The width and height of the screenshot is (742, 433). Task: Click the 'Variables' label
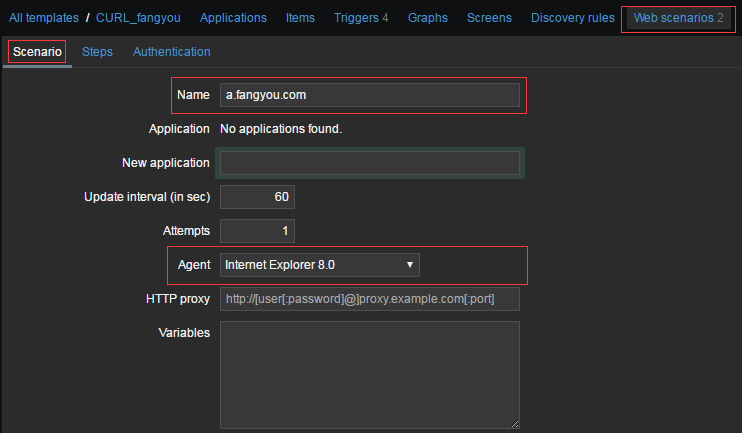coord(184,333)
